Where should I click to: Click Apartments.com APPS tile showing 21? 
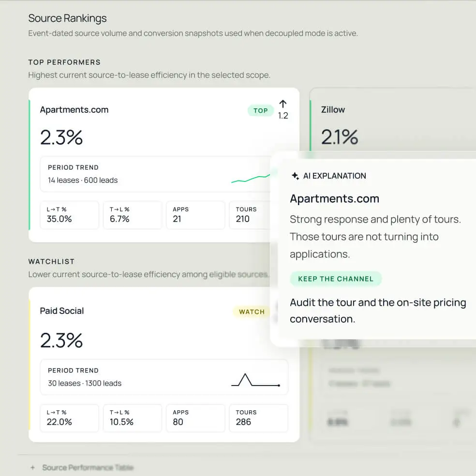coord(195,215)
